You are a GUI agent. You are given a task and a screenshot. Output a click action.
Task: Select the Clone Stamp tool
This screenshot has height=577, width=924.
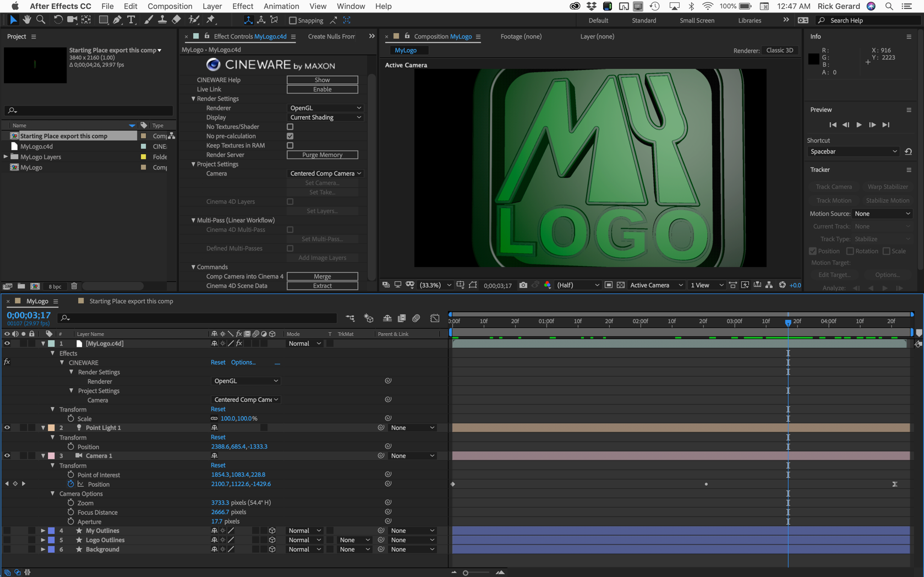(x=162, y=20)
